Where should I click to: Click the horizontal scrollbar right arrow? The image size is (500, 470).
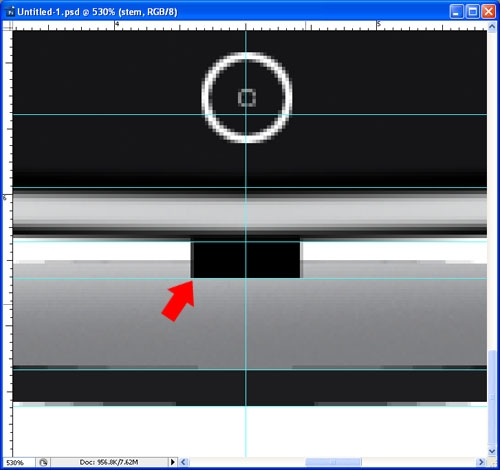pyautogui.click(x=481, y=462)
